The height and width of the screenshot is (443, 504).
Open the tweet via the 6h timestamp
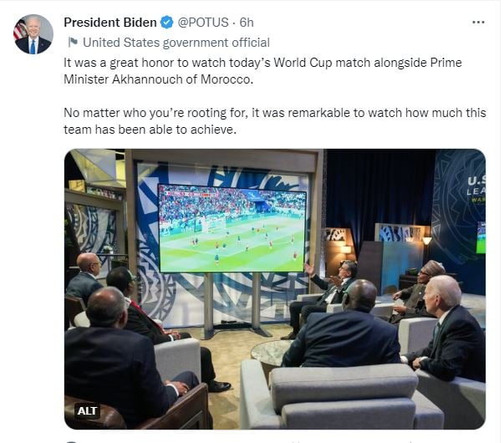click(x=248, y=23)
